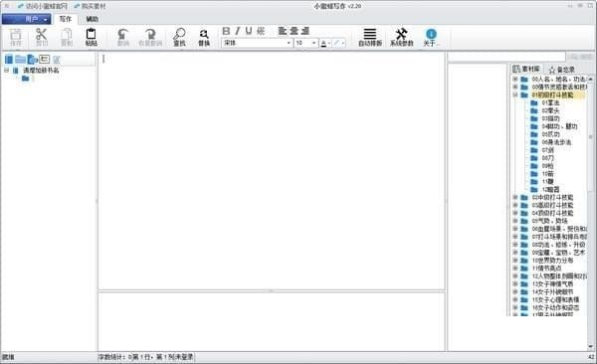
Task: Click the new chapter document icon in left panel
Action: pos(33,59)
